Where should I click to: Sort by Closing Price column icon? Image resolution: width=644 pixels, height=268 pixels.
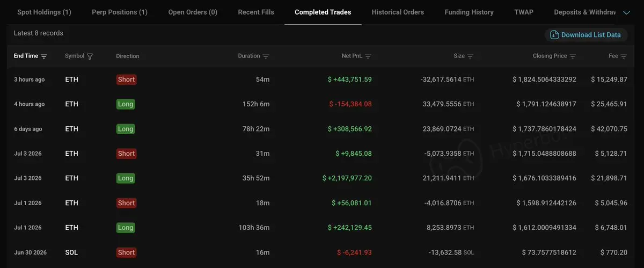tap(573, 56)
